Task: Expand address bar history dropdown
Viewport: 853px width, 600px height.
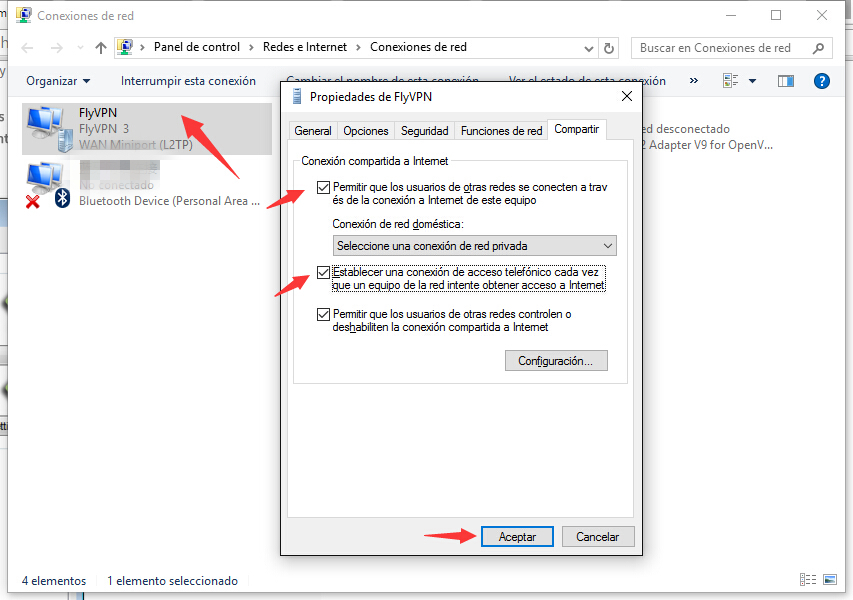Action: [x=588, y=48]
